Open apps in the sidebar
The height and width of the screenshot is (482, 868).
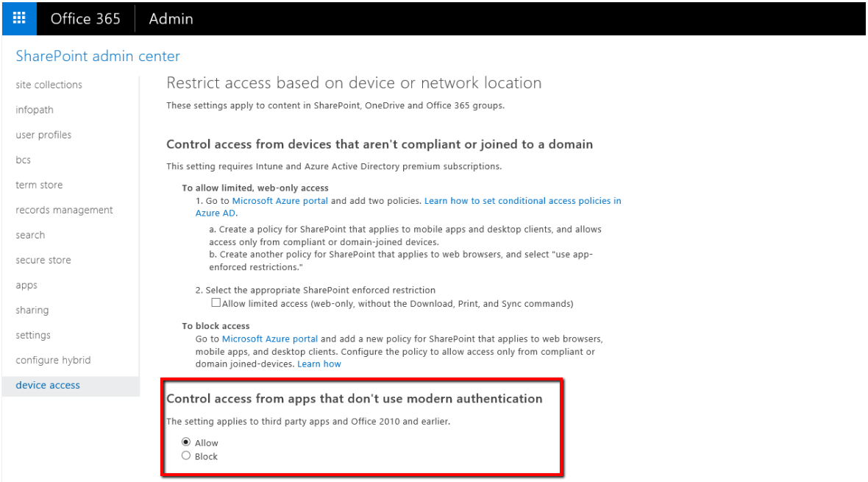click(26, 286)
